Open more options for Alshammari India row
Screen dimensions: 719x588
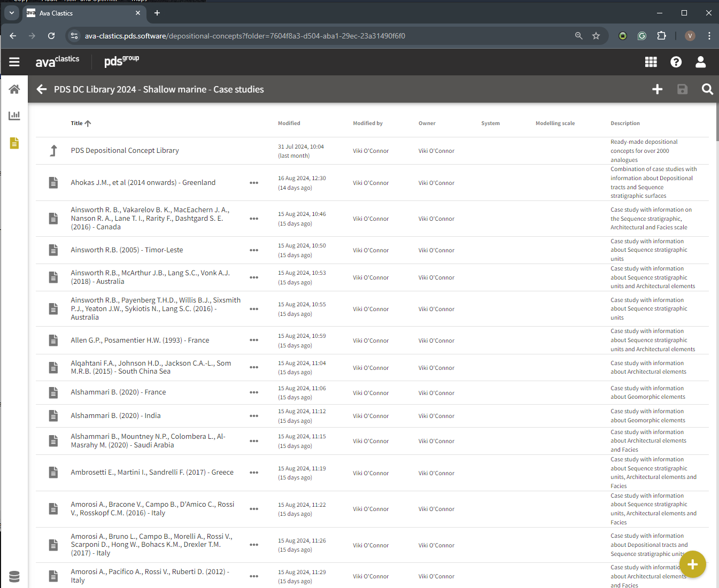pos(254,416)
